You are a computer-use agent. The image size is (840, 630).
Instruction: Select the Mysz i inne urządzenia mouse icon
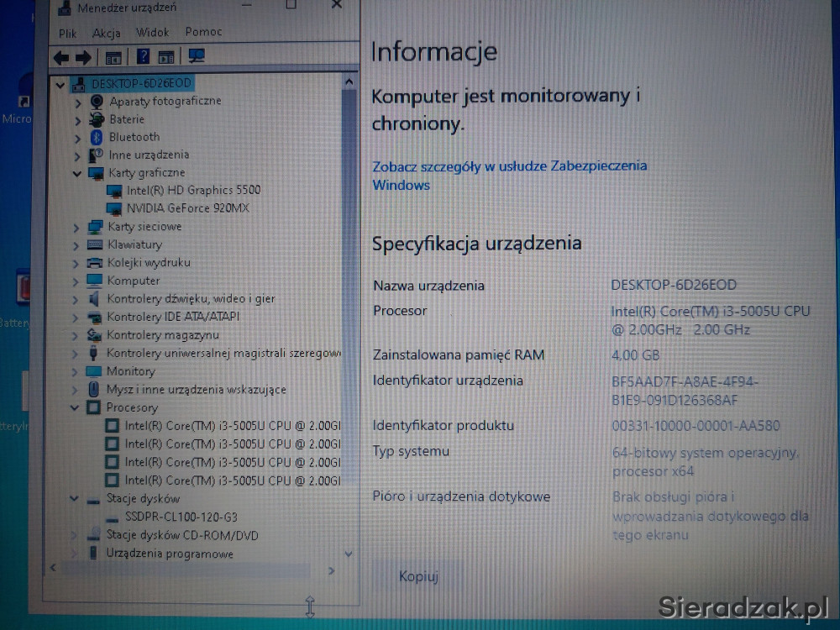(93, 389)
